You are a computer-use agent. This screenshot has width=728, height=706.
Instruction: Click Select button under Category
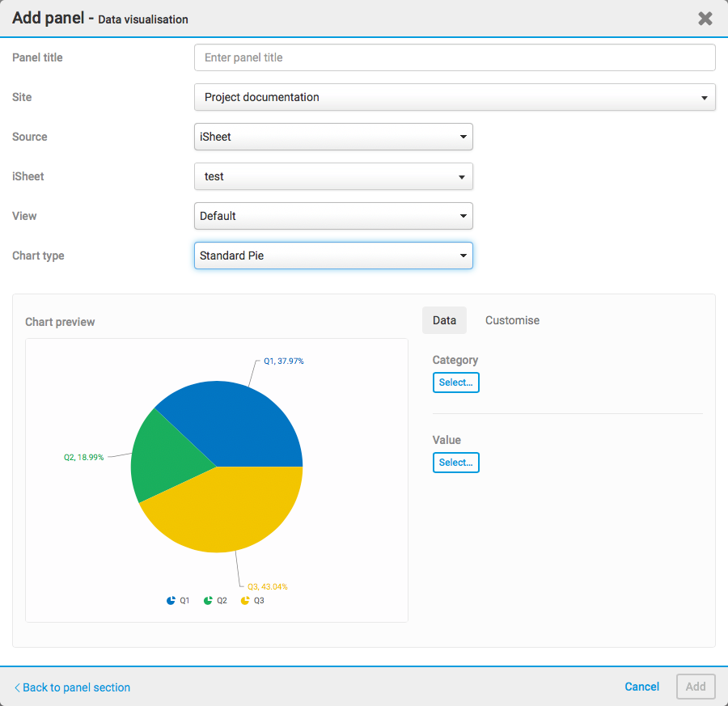point(456,383)
